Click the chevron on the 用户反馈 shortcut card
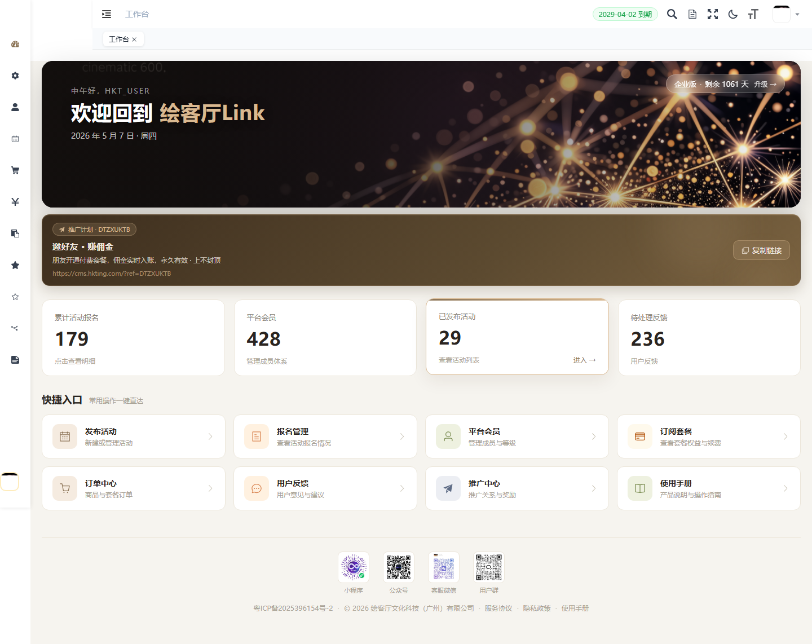The height and width of the screenshot is (644, 812). point(402,488)
